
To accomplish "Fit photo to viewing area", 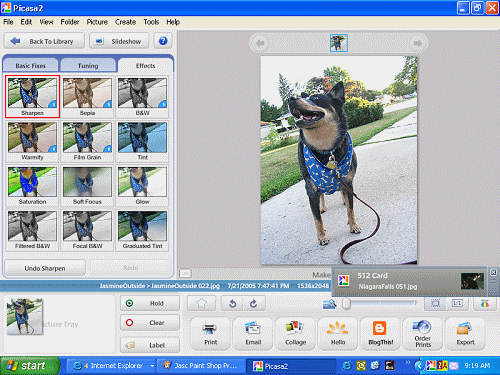I will pos(435,303).
